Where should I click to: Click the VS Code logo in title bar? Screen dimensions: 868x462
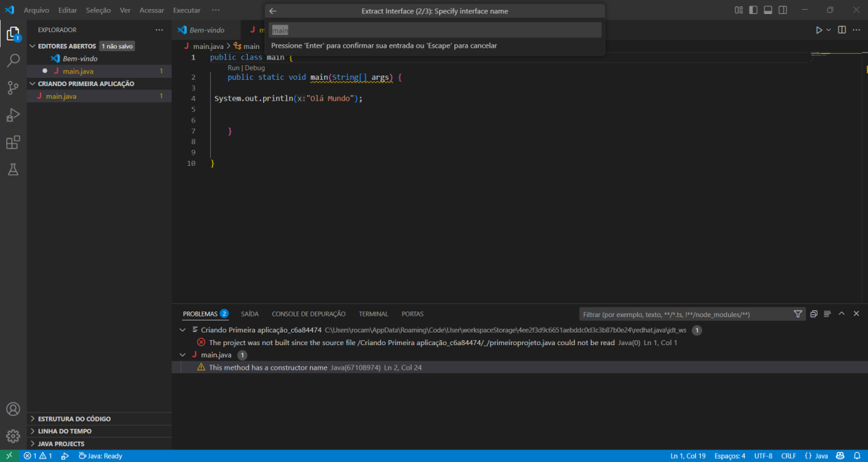click(10, 10)
